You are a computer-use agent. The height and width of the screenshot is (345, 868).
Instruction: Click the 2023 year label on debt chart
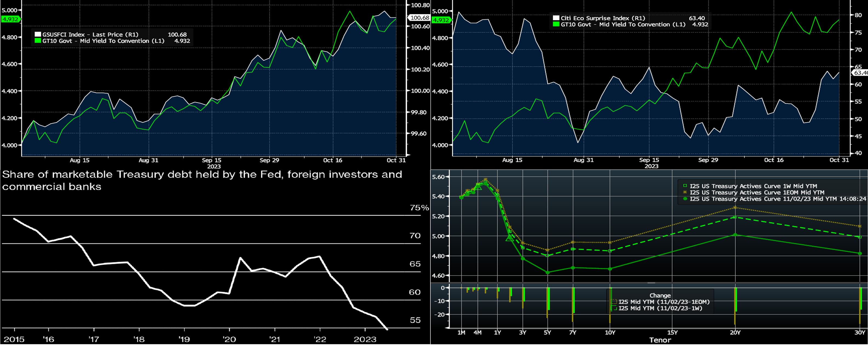(365, 339)
